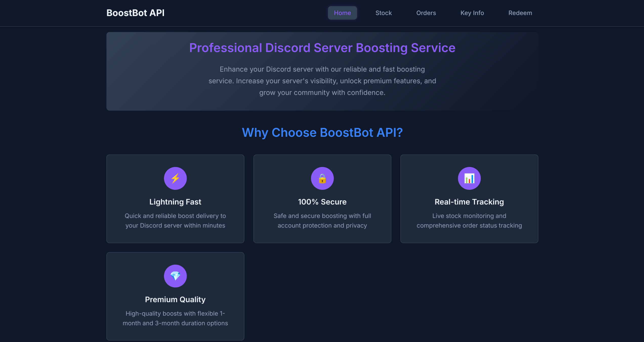The width and height of the screenshot is (644, 342).
Task: Select the 100% Secure feature card
Action: click(322, 199)
